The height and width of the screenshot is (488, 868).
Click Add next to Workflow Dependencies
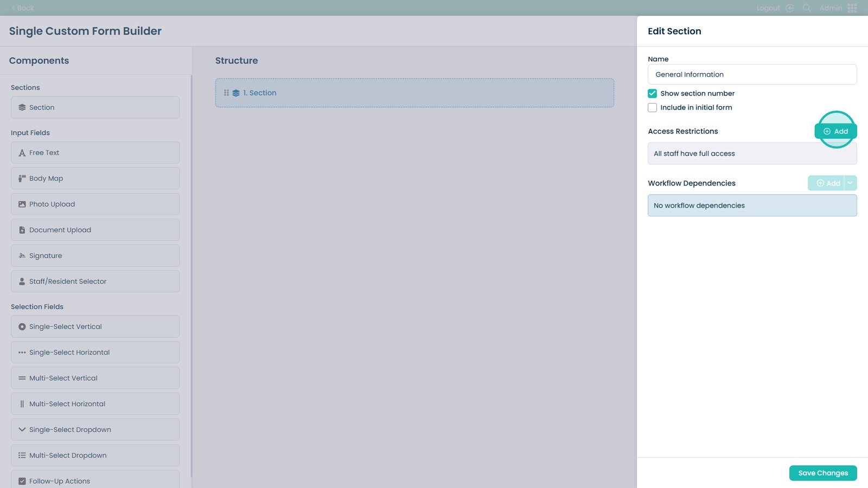(x=826, y=183)
